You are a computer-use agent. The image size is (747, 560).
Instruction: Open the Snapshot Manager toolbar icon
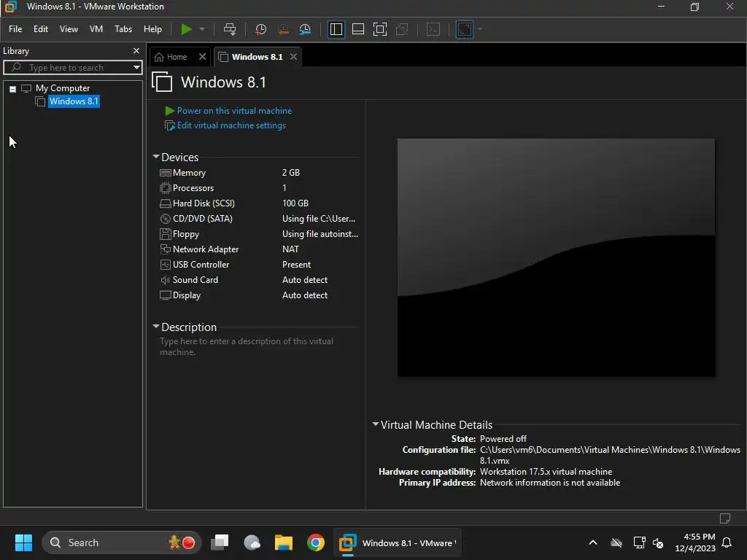pyautogui.click(x=305, y=29)
